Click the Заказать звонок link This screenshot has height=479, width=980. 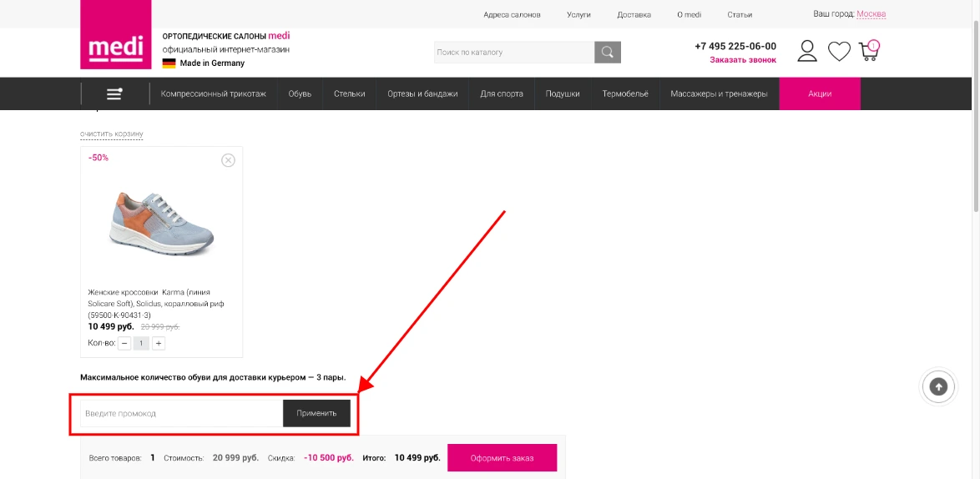click(x=743, y=60)
